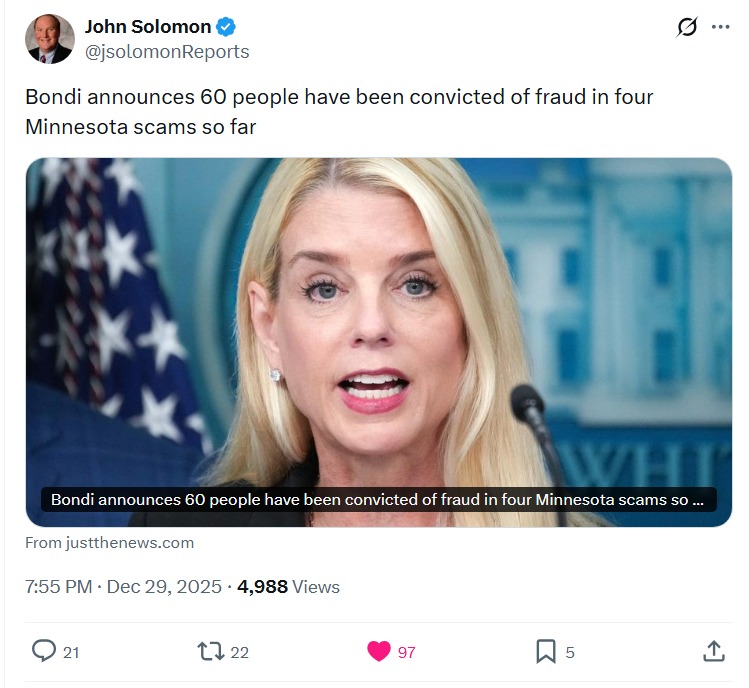Open the Bondi article preview image
The height and width of the screenshot is (688, 749).
pyautogui.click(x=379, y=342)
